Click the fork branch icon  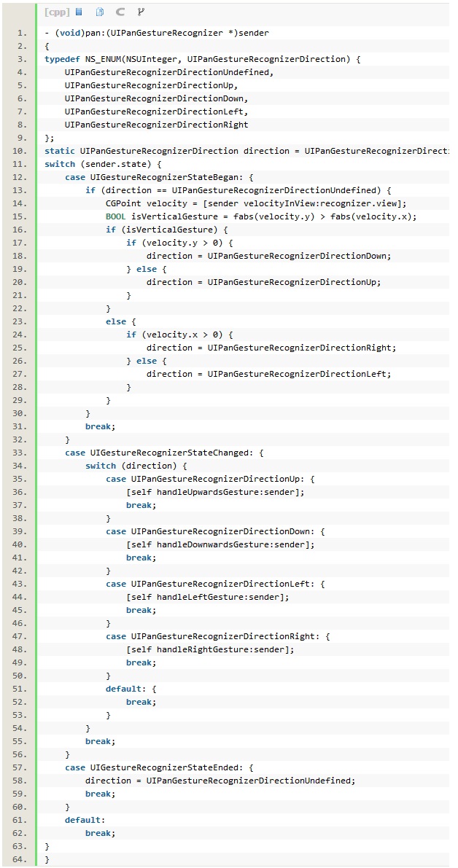pyautogui.click(x=141, y=12)
